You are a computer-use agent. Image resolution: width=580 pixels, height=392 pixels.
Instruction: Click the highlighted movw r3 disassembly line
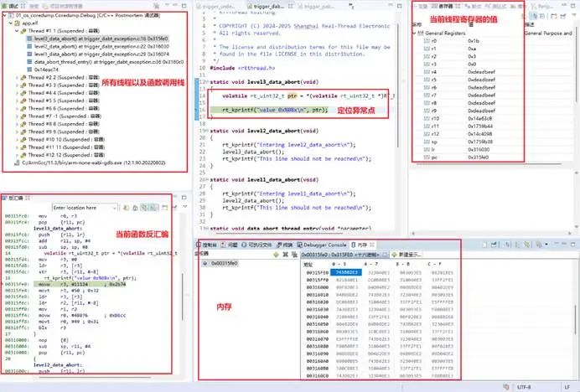click(x=80, y=285)
